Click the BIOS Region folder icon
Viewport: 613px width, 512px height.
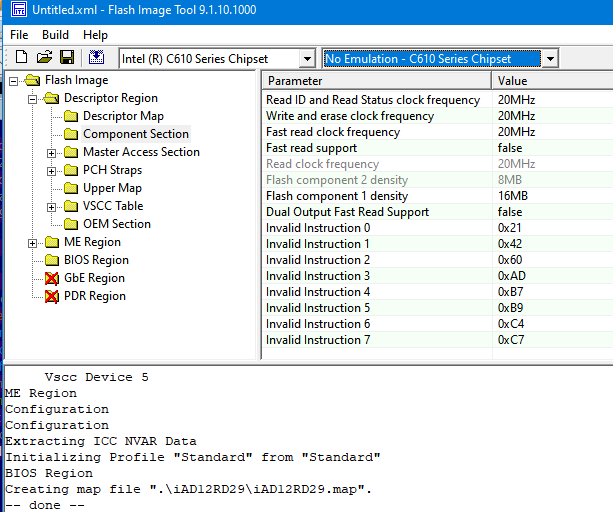[x=52, y=260]
